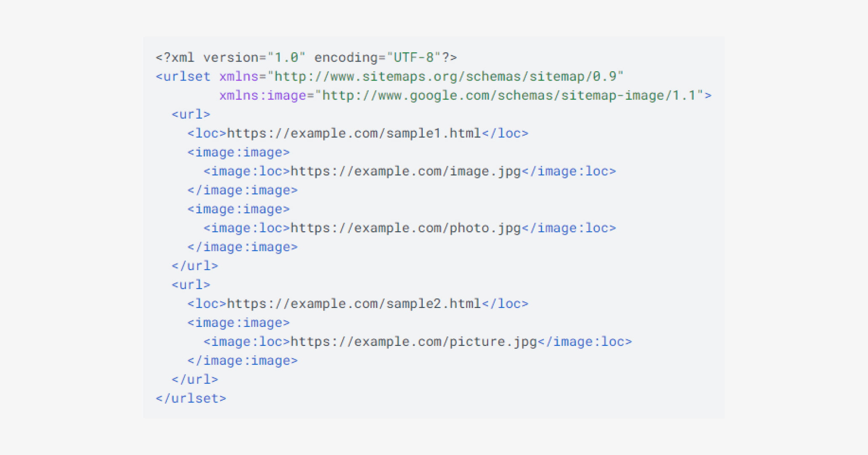868x455 pixels.
Task: Click the example.com/photo.jpg URL
Action: tap(406, 228)
